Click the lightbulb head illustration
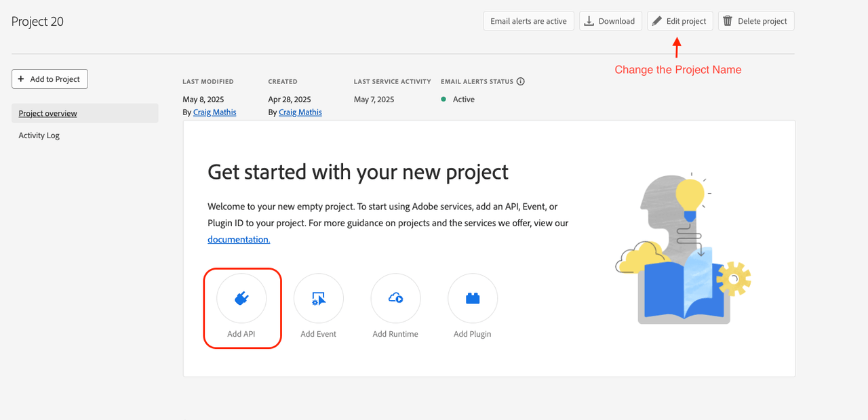 point(684,250)
